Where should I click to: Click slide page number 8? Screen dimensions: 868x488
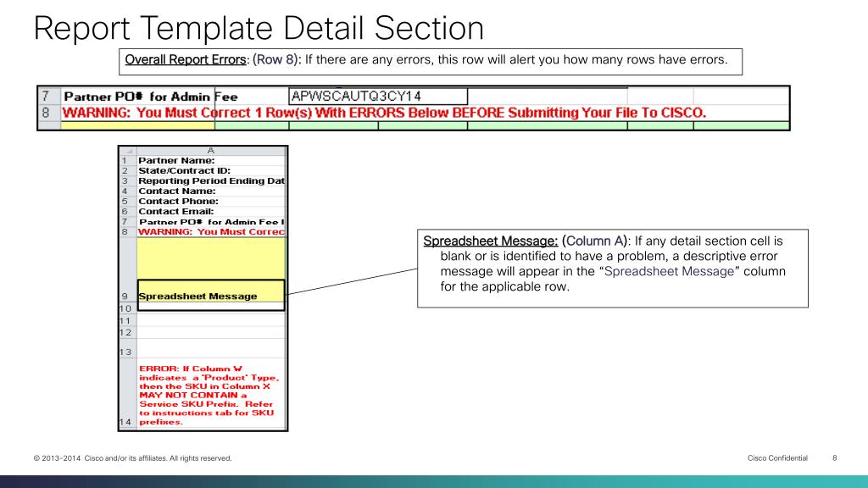pyautogui.click(x=835, y=458)
